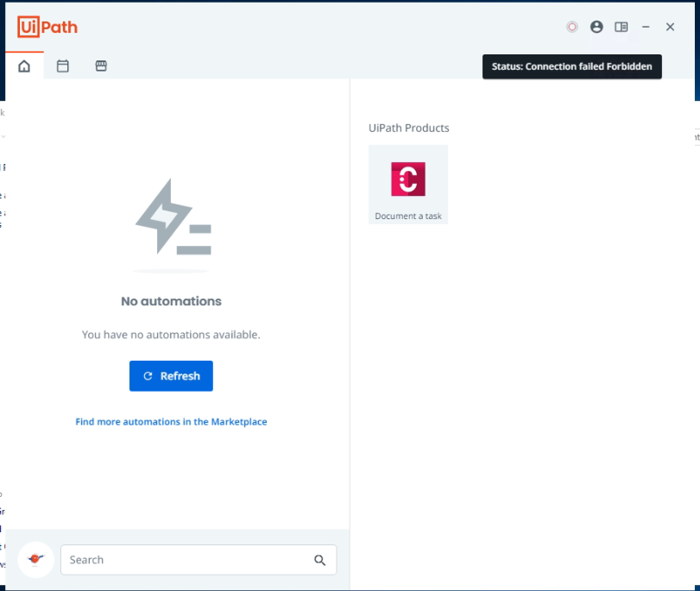Click the Connection failed Forbidden status tooltip

(571, 66)
